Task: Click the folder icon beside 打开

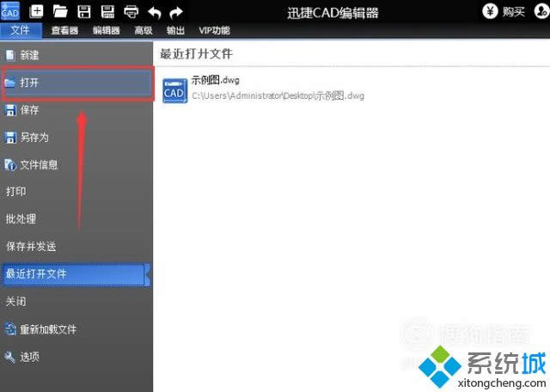Action: 9,83
